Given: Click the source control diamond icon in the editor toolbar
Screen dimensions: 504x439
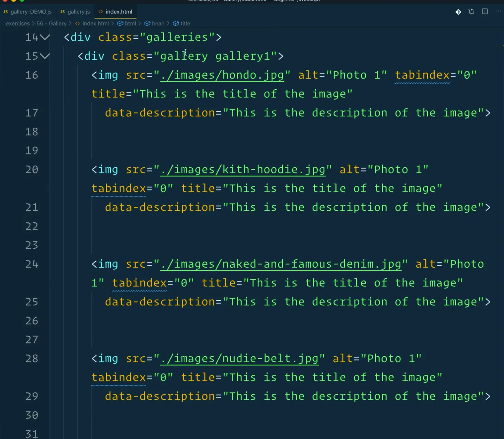Looking at the screenshot, I should point(458,12).
